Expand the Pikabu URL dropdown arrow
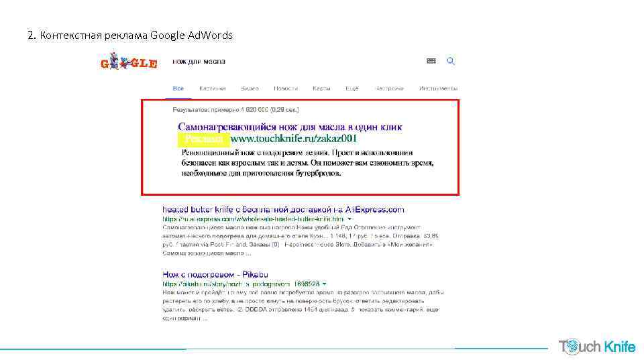The height and width of the screenshot is (362, 644). (x=325, y=284)
